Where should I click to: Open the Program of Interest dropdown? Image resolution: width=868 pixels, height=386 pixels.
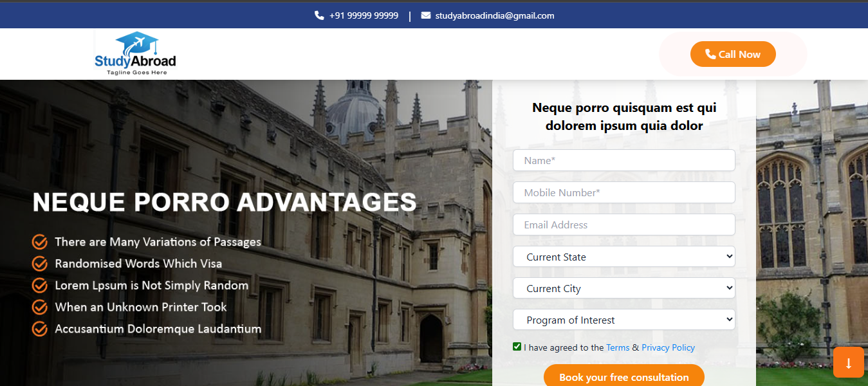click(x=623, y=320)
